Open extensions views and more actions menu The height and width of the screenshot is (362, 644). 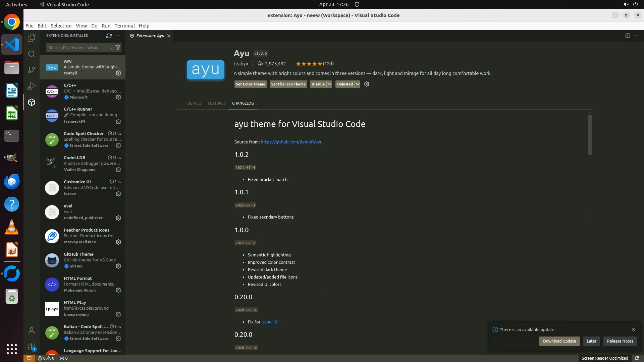pos(118,36)
